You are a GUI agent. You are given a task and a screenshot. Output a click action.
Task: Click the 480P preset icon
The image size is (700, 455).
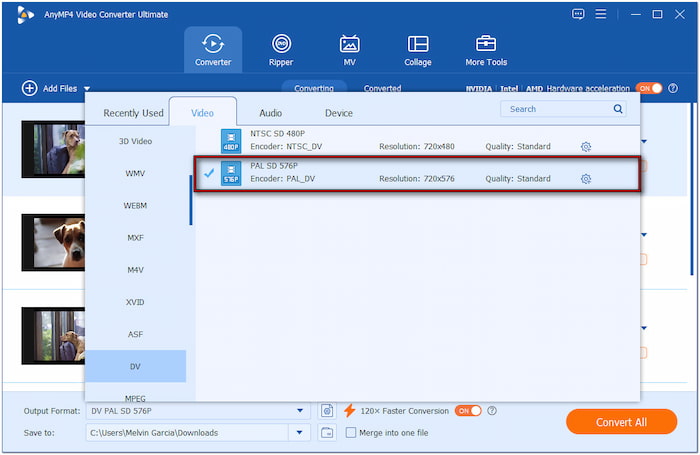[x=231, y=141]
